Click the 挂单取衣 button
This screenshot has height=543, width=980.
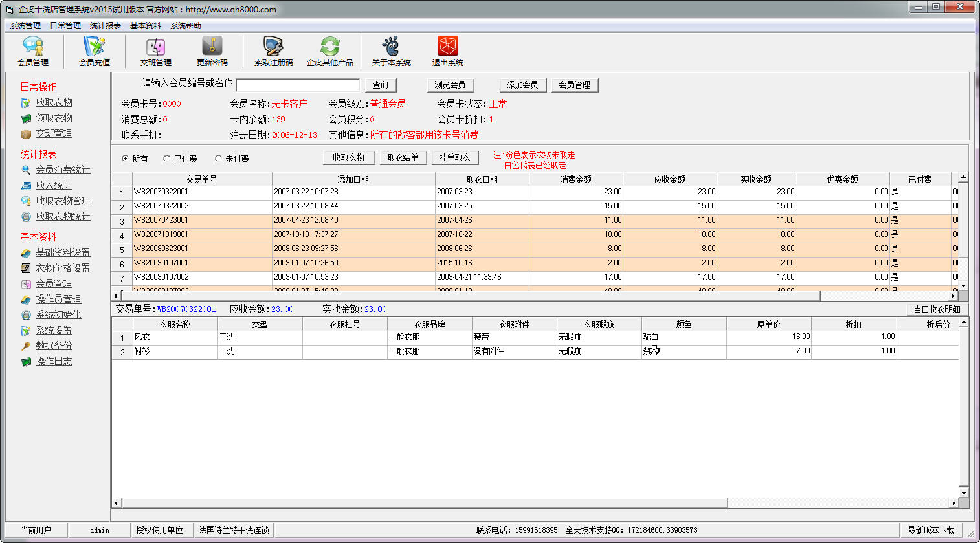click(454, 157)
